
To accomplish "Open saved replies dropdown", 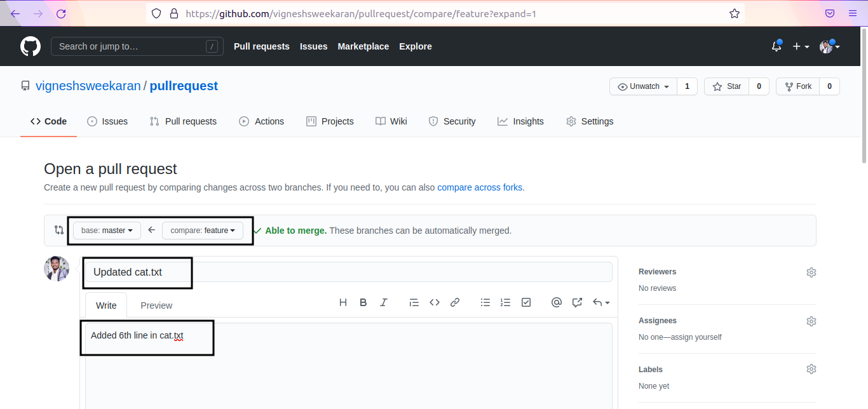I will 601,303.
